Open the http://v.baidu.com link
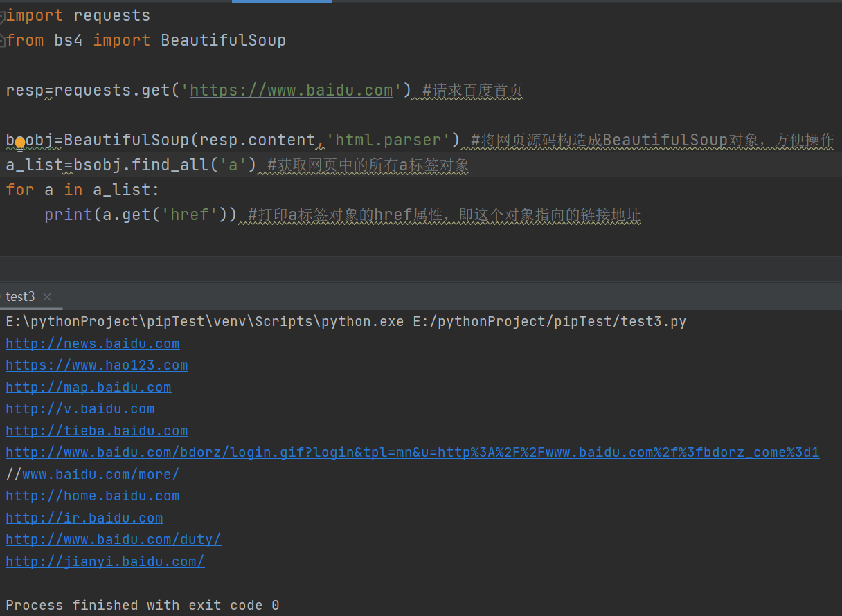This screenshot has width=842, height=616. click(80, 408)
